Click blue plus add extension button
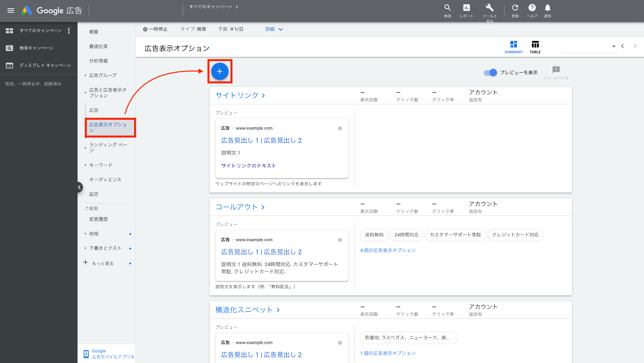 click(x=220, y=71)
